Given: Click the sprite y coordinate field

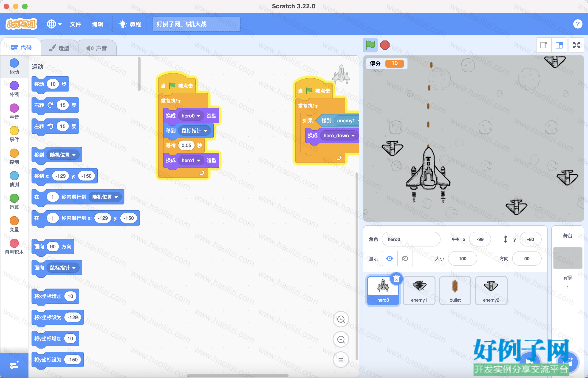Looking at the screenshot, I should pos(530,239).
